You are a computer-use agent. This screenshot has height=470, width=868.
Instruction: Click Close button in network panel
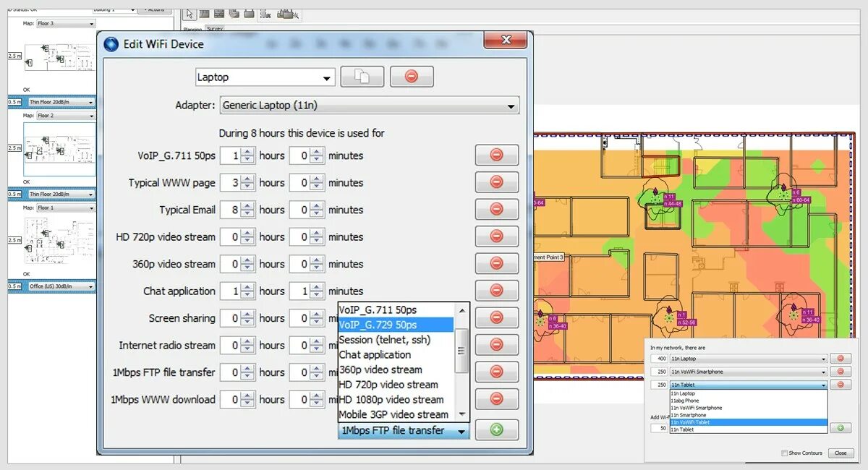[840, 453]
